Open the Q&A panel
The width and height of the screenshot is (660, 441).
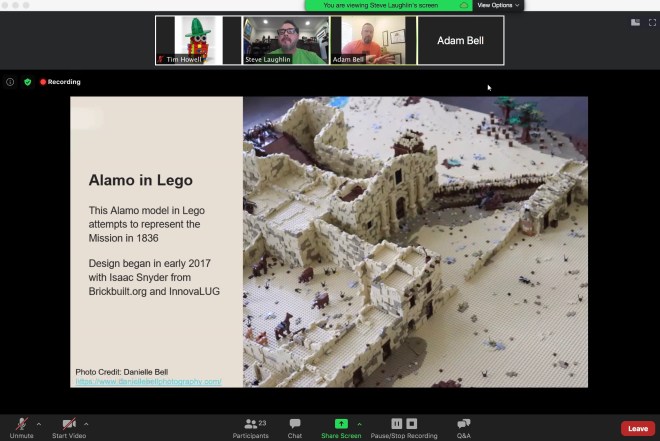pos(464,424)
